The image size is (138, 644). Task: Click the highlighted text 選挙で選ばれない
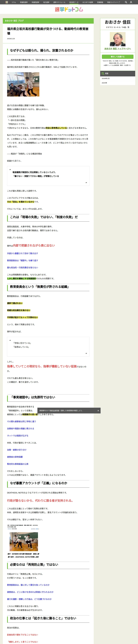[15, 303]
